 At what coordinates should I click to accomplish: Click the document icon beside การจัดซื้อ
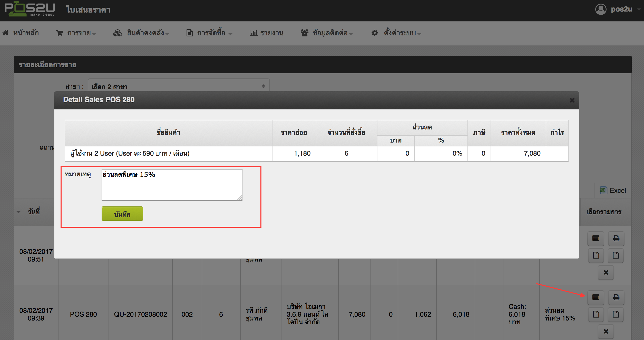click(190, 33)
